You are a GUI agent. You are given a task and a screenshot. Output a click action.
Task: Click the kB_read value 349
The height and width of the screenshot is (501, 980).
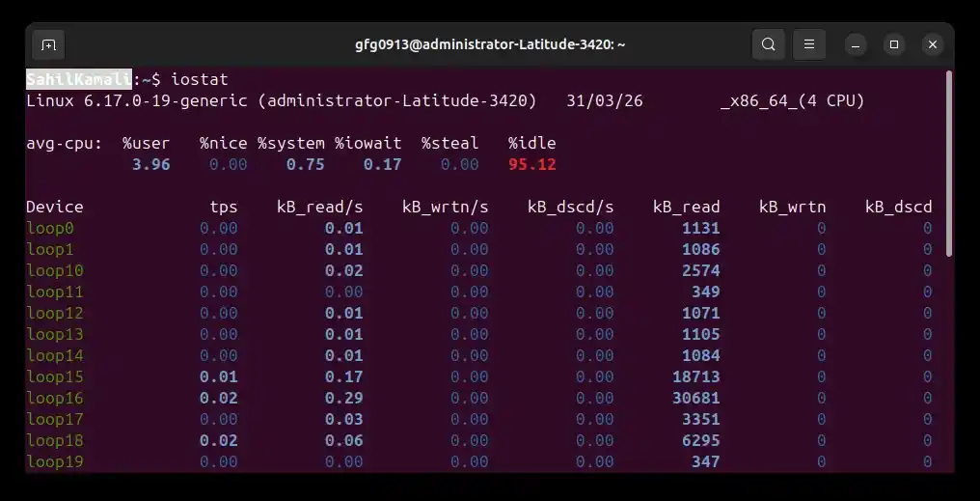706,292
